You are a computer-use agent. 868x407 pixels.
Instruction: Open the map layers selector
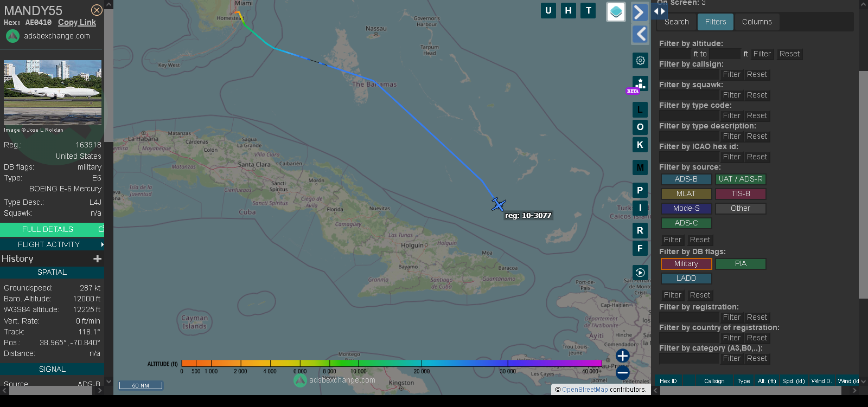(x=616, y=12)
